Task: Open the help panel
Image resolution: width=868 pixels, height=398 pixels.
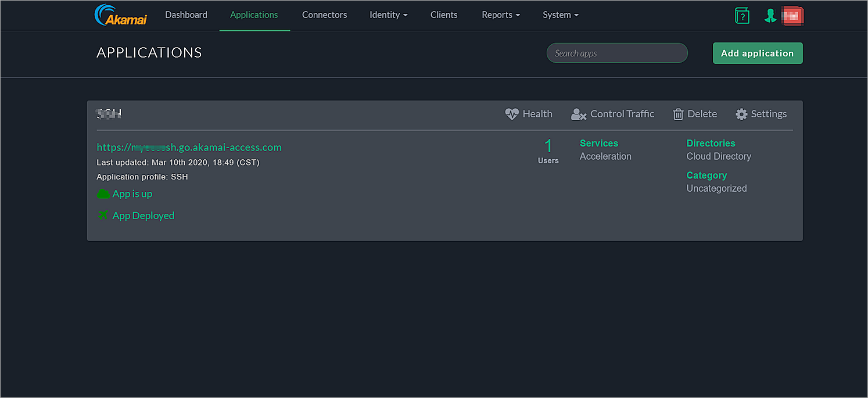Action: pyautogui.click(x=742, y=16)
